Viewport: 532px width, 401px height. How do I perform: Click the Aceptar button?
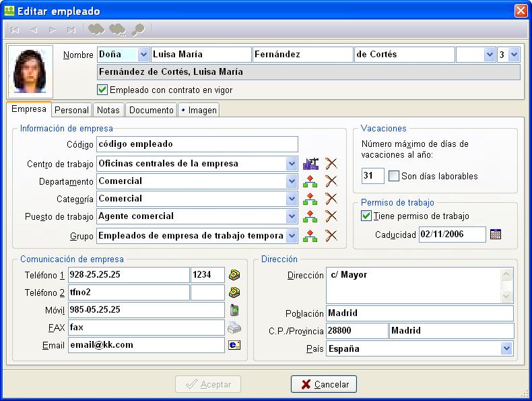tap(208, 384)
